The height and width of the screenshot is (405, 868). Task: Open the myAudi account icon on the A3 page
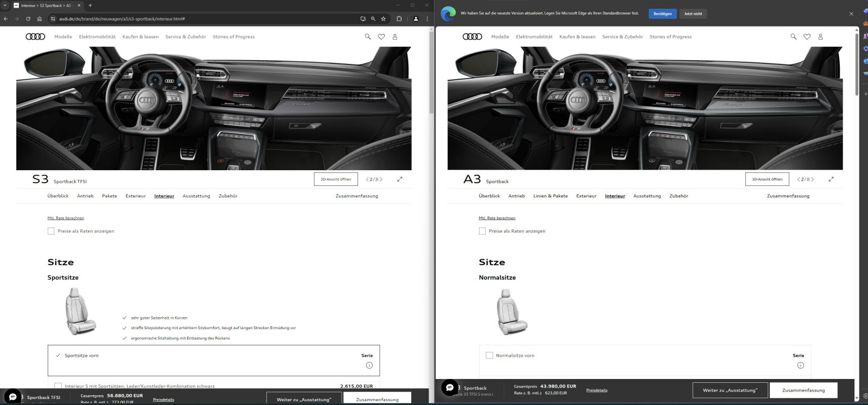[x=820, y=36]
